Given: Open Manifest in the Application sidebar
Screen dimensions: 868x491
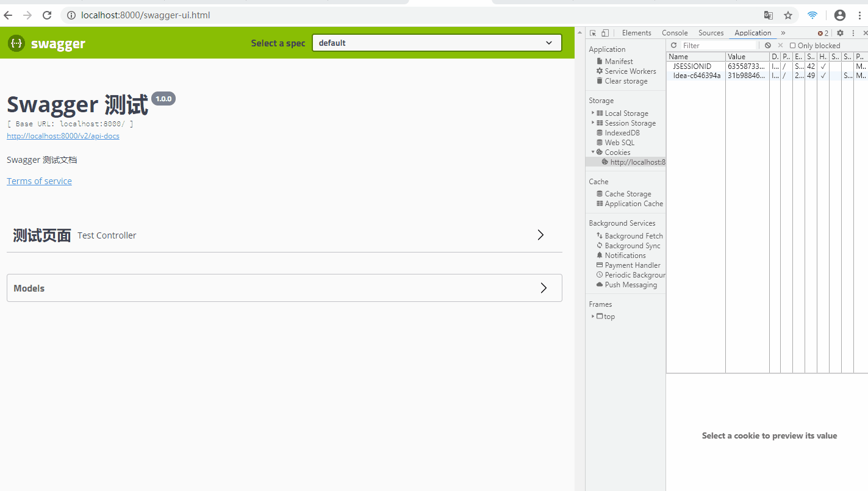Looking at the screenshot, I should 615,62.
